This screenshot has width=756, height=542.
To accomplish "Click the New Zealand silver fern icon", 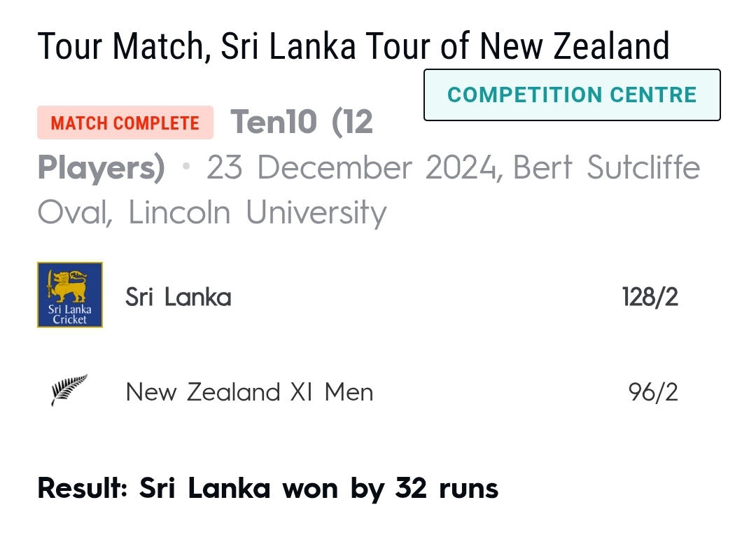I will [x=69, y=389].
